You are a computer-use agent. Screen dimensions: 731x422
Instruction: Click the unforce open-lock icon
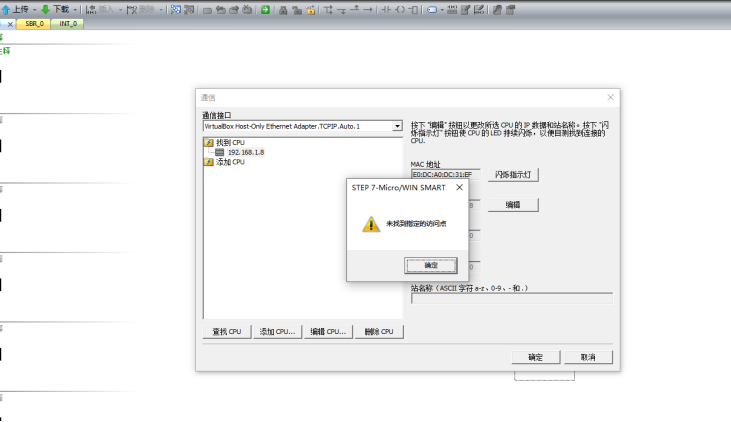pos(297,10)
